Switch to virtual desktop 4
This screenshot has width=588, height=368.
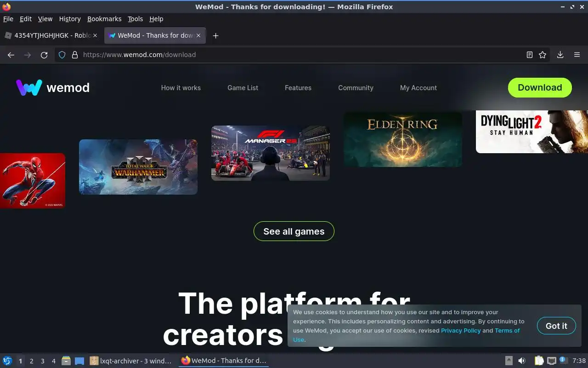click(53, 361)
